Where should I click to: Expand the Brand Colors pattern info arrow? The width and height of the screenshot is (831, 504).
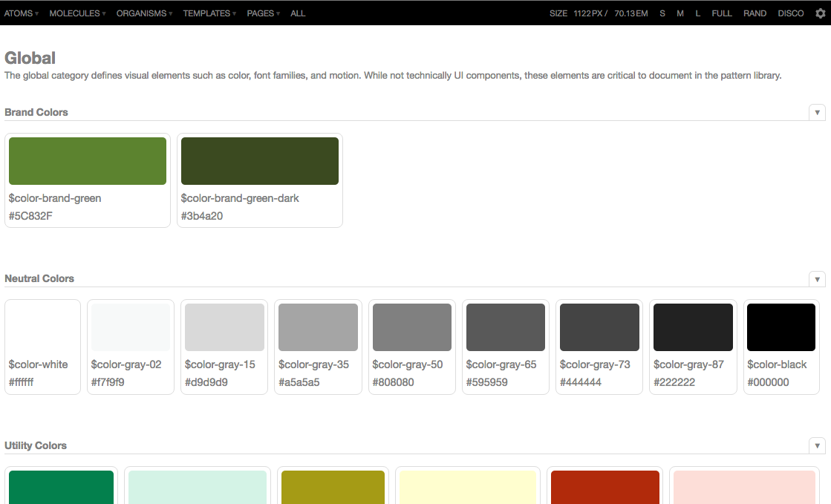pos(817,112)
